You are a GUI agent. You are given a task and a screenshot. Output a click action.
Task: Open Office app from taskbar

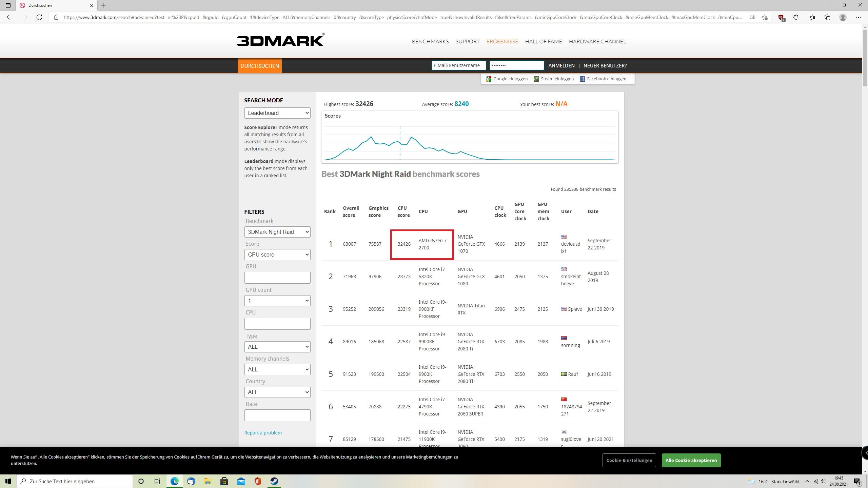tap(257, 481)
